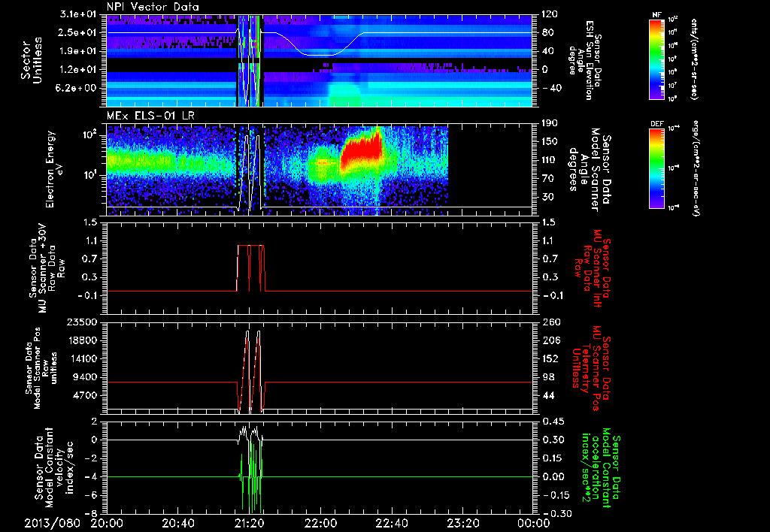This screenshot has height=532, width=770.
Task: Click the '21:20' time axis label
Action: pos(249,523)
